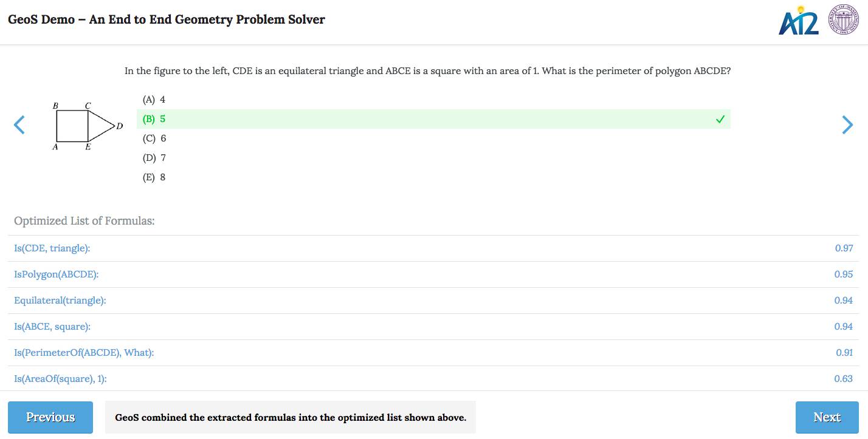Select the Equilateral(triangle) formula

coord(60,301)
